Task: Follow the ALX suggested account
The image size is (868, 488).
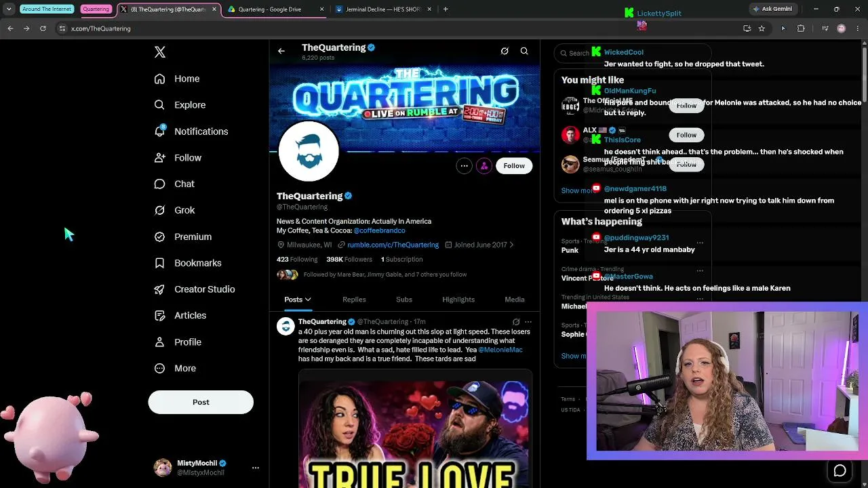Action: click(x=686, y=135)
